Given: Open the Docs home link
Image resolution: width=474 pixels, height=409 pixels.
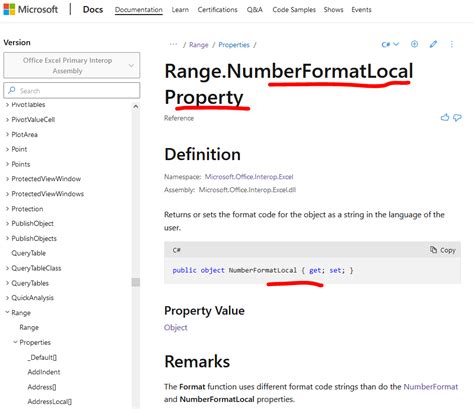Looking at the screenshot, I should click(93, 9).
